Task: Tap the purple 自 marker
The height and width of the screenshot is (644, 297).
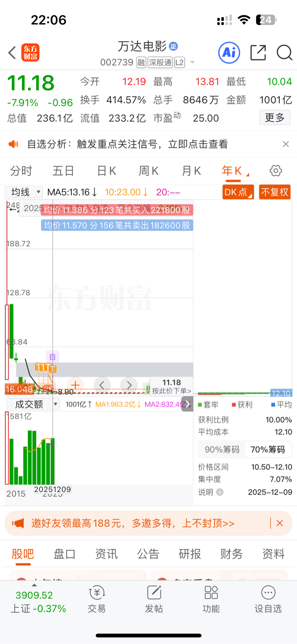Action: click(52, 357)
